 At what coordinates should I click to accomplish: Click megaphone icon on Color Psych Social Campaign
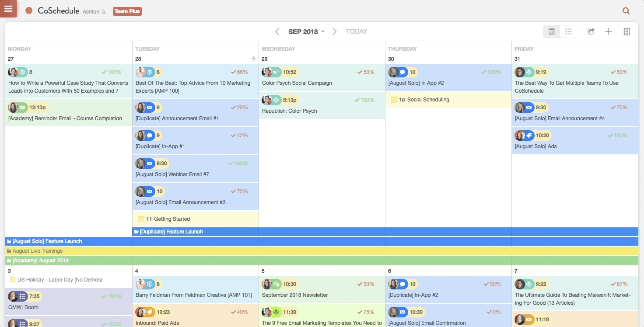276,72
